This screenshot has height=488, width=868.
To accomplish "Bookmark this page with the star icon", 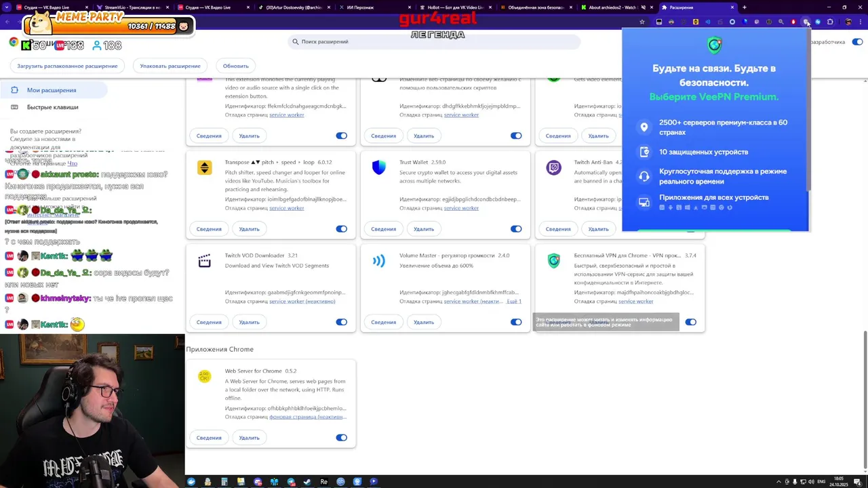I will [x=642, y=22].
